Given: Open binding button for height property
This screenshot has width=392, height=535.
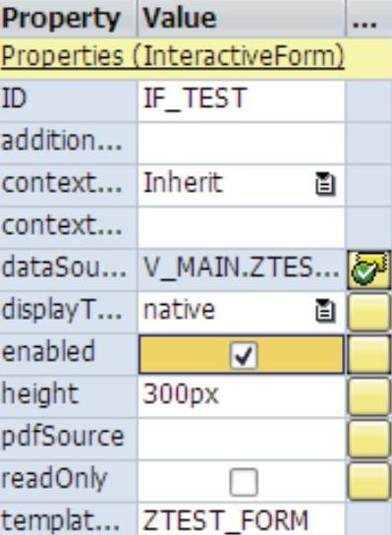Looking at the screenshot, I should (368, 396).
